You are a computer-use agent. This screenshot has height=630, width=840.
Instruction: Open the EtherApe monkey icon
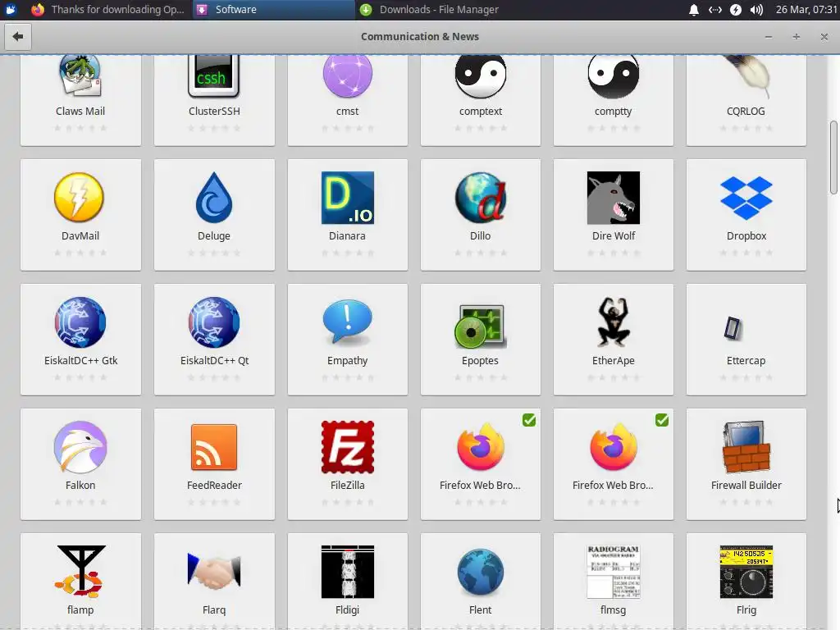(614, 322)
